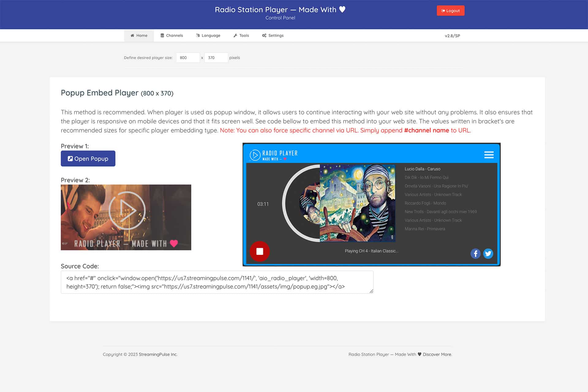Open the Discover More footer link
The width and height of the screenshot is (588, 392).
pos(437,354)
